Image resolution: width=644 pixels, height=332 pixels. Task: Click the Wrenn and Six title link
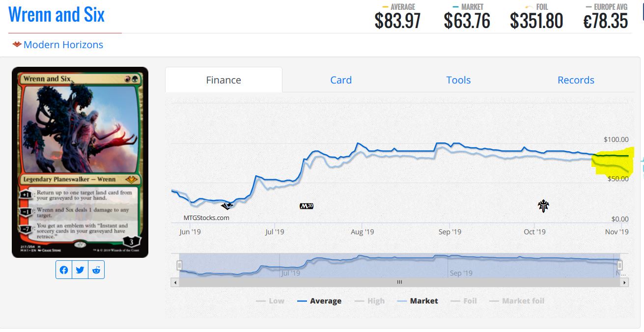56,15
